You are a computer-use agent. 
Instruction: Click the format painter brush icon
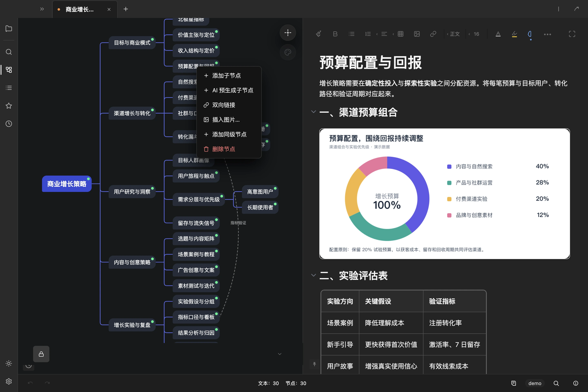(x=318, y=34)
